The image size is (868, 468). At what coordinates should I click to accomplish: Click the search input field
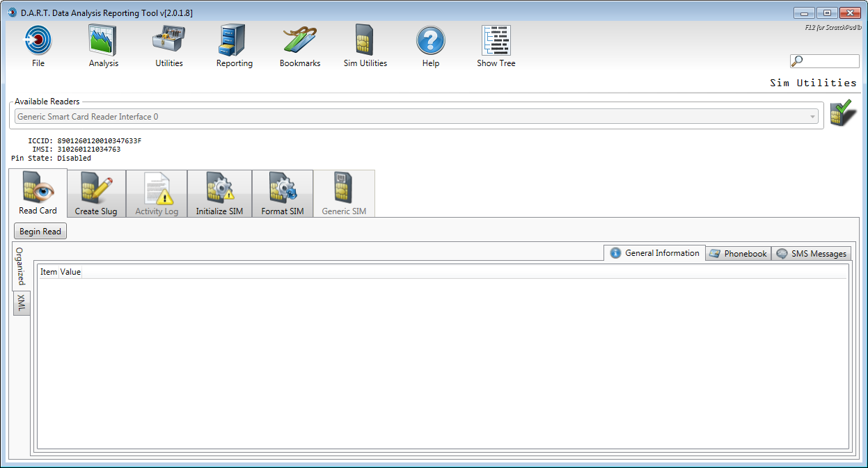pos(825,61)
